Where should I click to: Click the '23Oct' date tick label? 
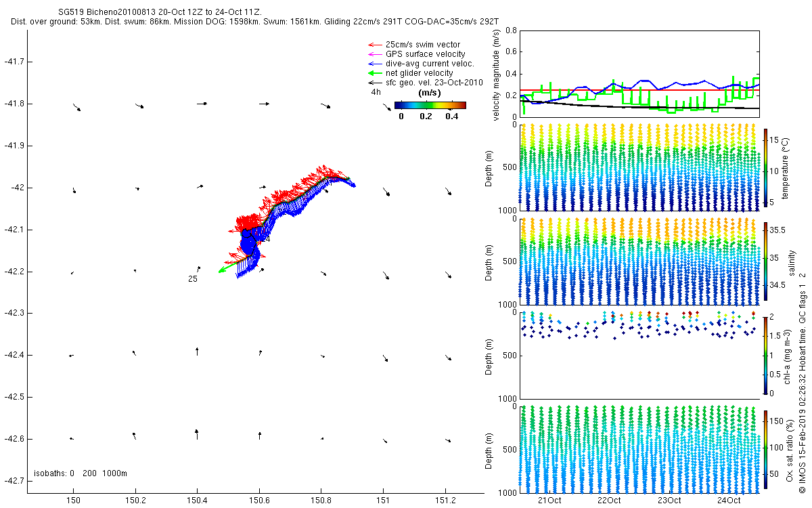[x=669, y=501]
